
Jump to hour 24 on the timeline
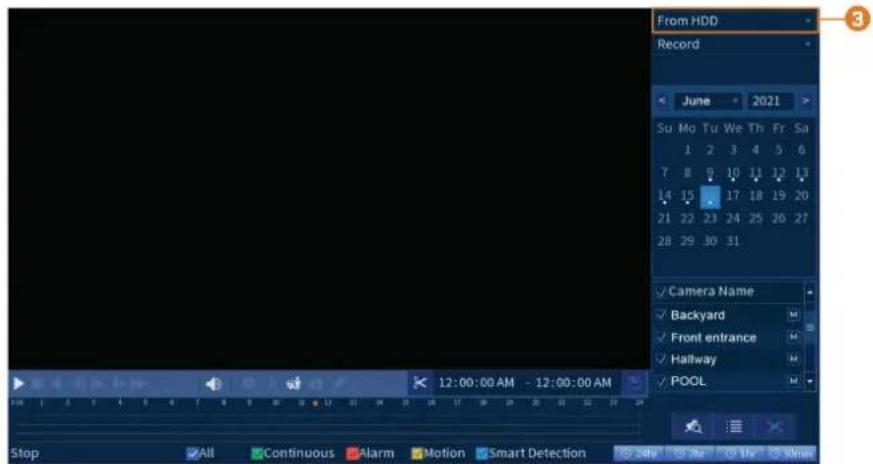click(x=639, y=402)
